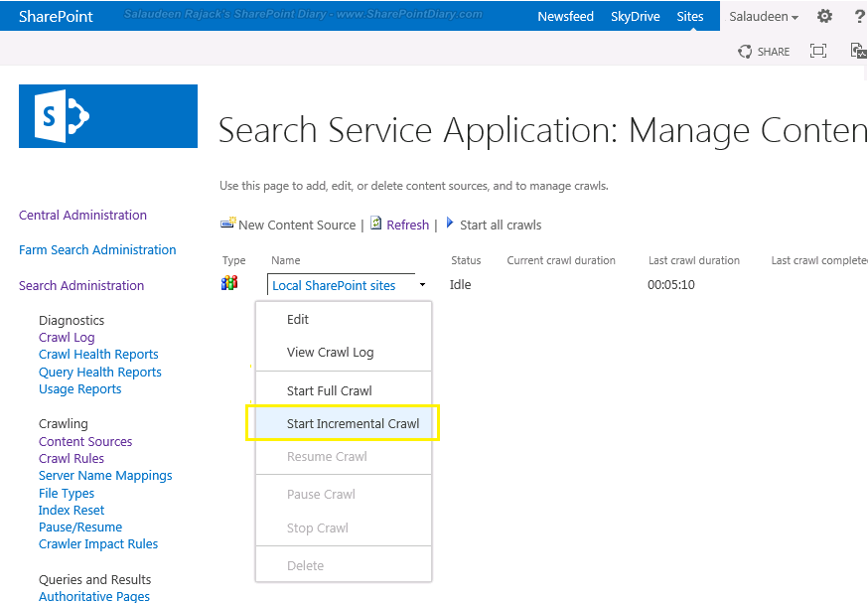Viewport: 868px width, 603px height.
Task: Click the Local SharePoint sites link
Action: 334,285
